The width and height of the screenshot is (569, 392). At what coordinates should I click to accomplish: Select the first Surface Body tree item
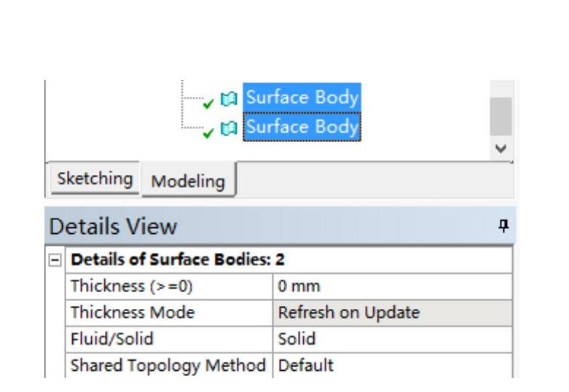coord(302,96)
